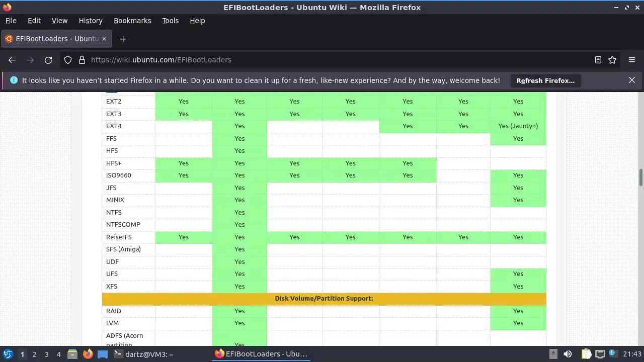644x362 pixels.
Task: Switch to workspace 1
Action: coord(22,354)
